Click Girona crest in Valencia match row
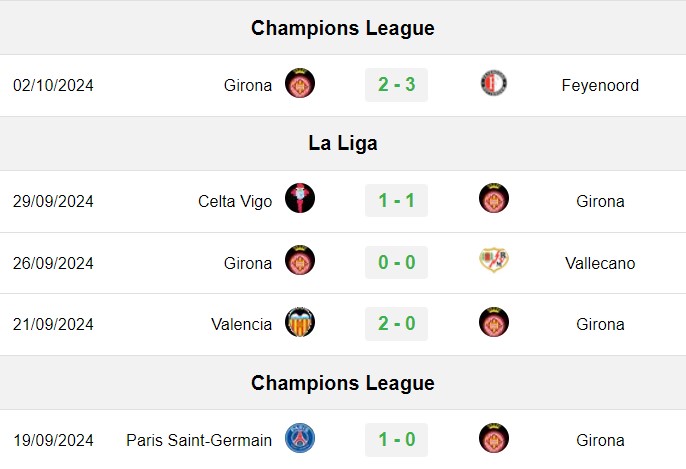Screen dimensions: 686x469 (494, 322)
